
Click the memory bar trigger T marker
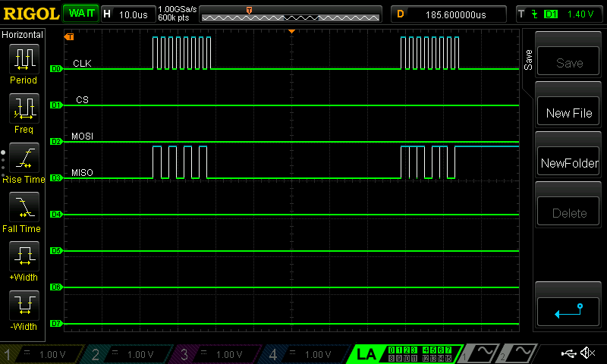point(250,11)
